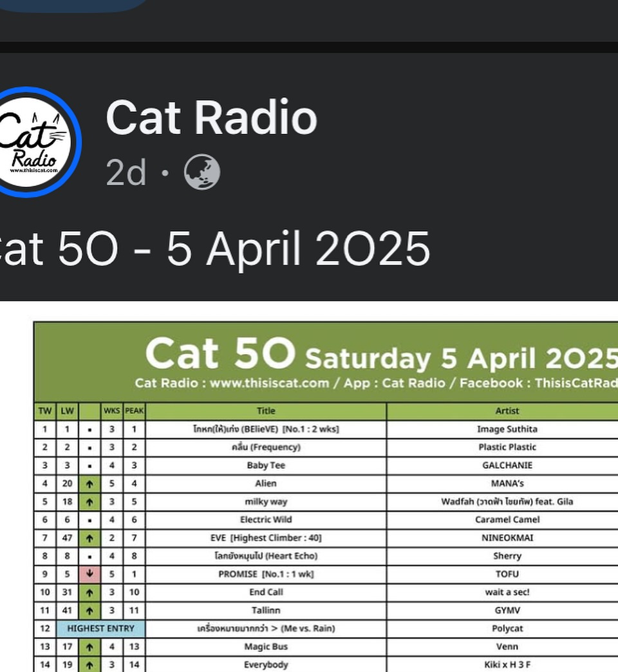Click the 2d post timestamp
618x672 pixels.
click(126, 173)
